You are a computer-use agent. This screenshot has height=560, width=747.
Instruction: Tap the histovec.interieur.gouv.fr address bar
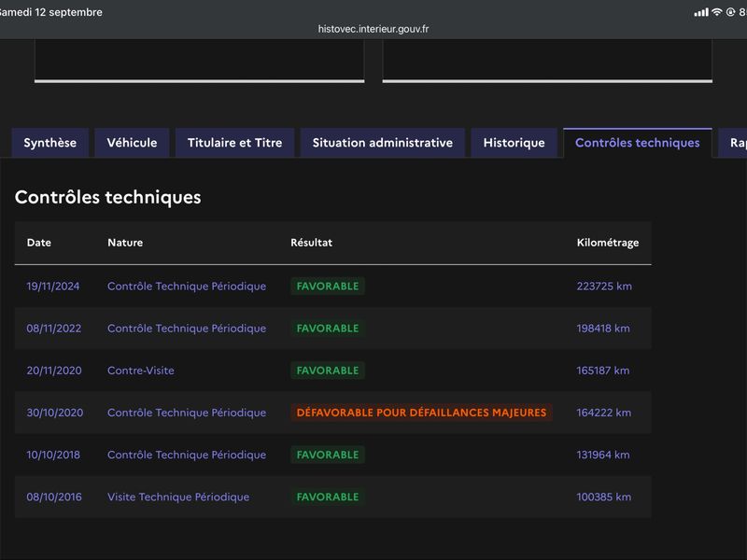pos(373,29)
